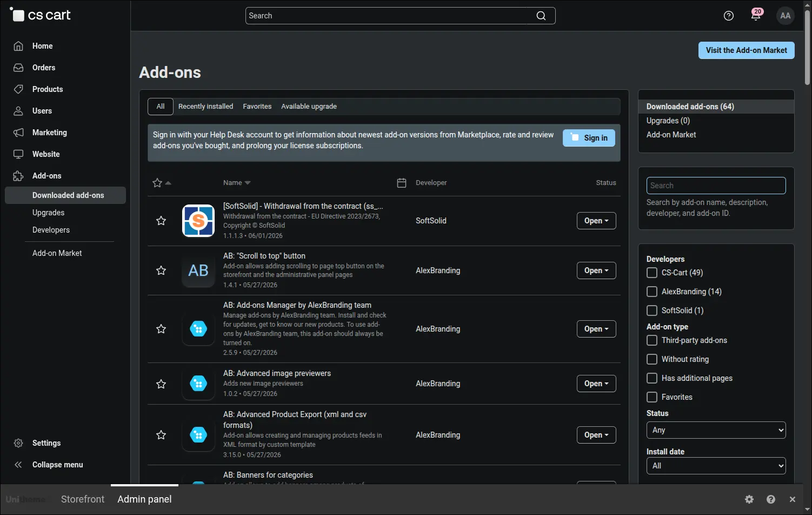Viewport: 812px width, 515px height.
Task: Open the AA user avatar menu
Action: tap(786, 16)
